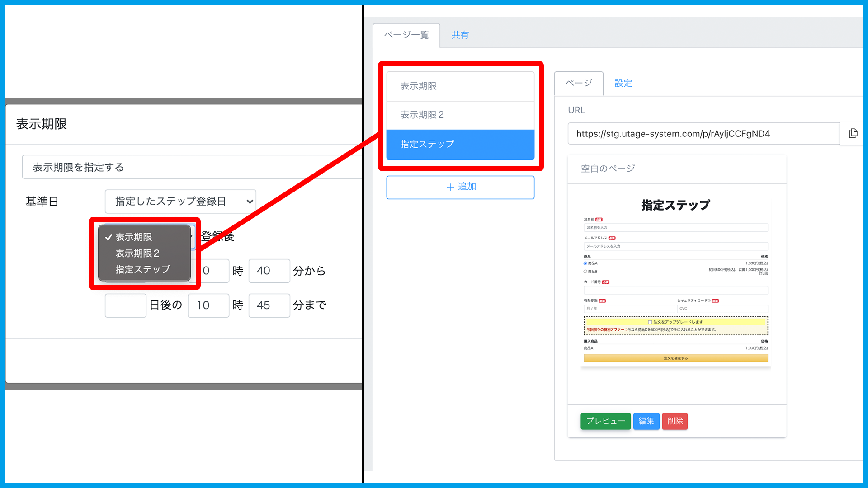Open the 設定 tab
868x488 pixels.
click(623, 83)
